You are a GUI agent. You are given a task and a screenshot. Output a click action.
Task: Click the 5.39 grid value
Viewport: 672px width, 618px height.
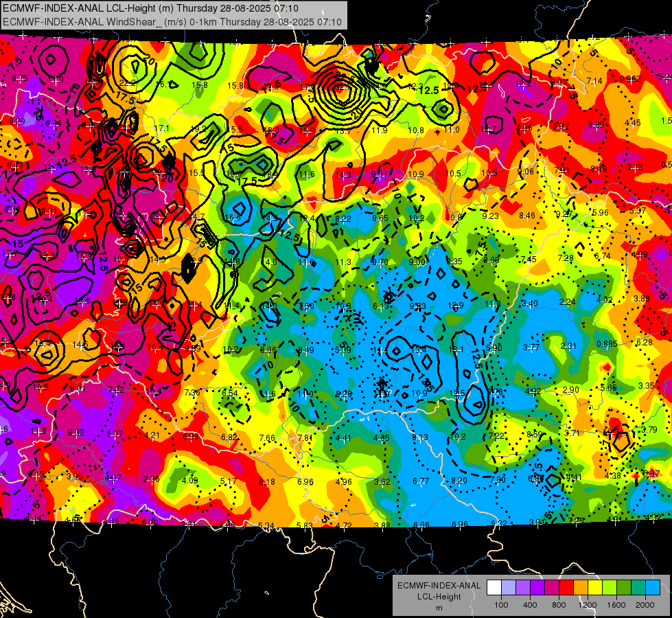pyautogui.click(x=343, y=350)
